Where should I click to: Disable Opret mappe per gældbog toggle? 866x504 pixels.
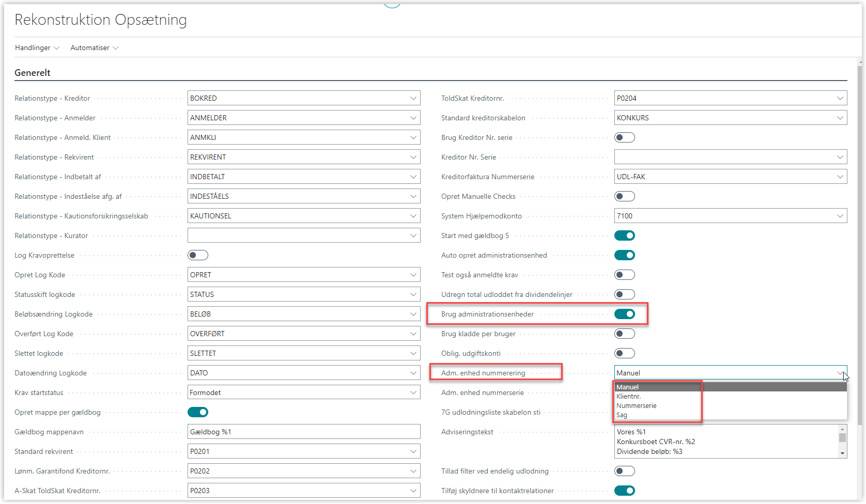pyautogui.click(x=198, y=412)
